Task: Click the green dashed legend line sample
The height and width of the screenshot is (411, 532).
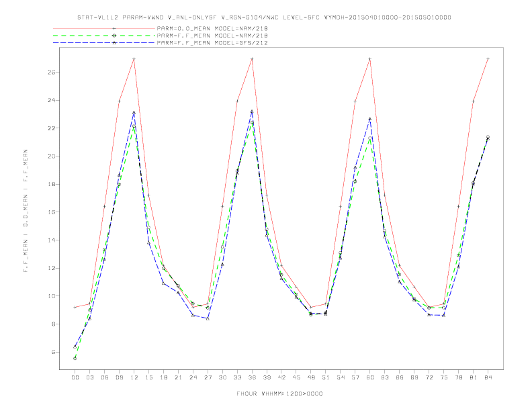Action: point(104,36)
